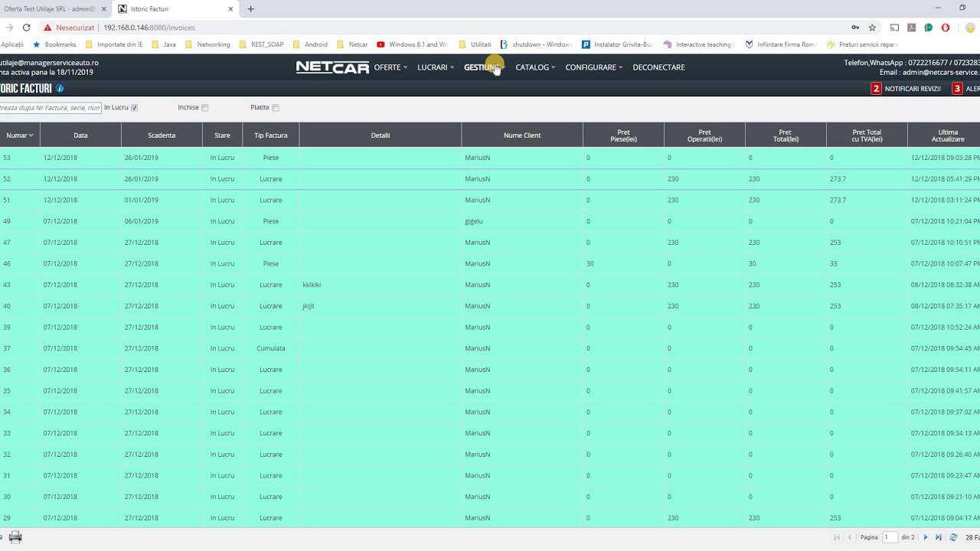980x551 pixels.
Task: Click the 'Cumulata' invoice type cell
Action: [x=271, y=348]
